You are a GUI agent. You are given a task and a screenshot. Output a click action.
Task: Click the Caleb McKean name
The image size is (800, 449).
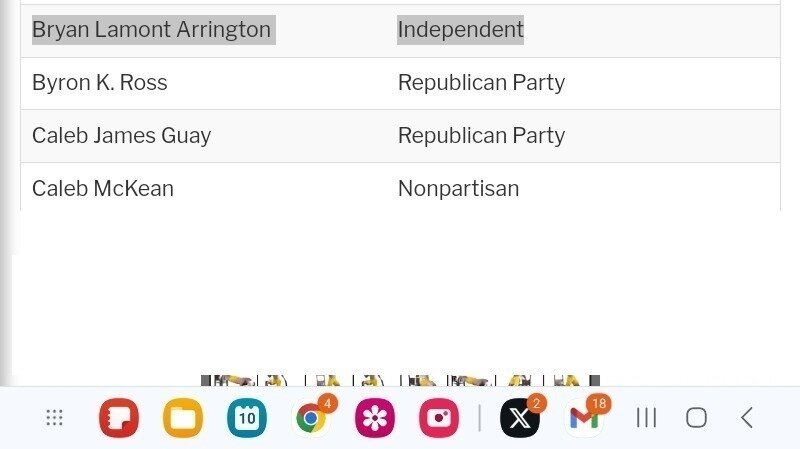tap(103, 188)
